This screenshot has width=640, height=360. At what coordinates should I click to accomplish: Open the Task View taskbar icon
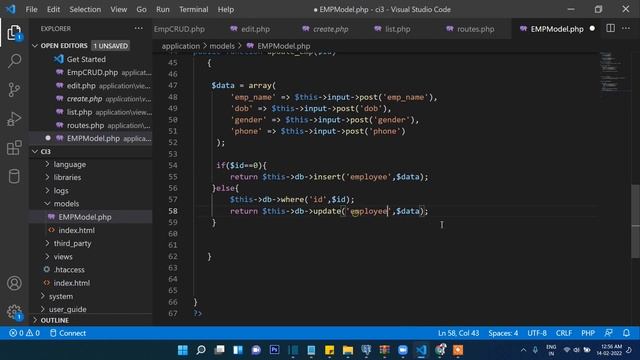220,350
